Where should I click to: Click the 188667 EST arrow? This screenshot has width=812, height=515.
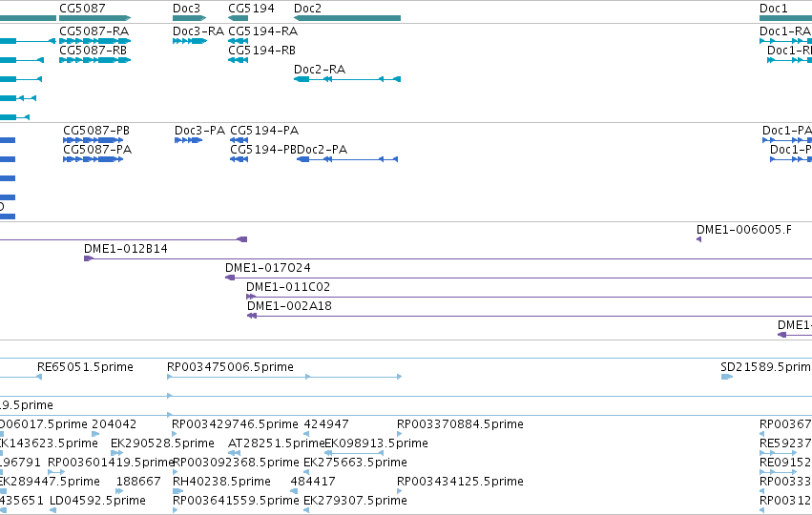tap(119, 491)
